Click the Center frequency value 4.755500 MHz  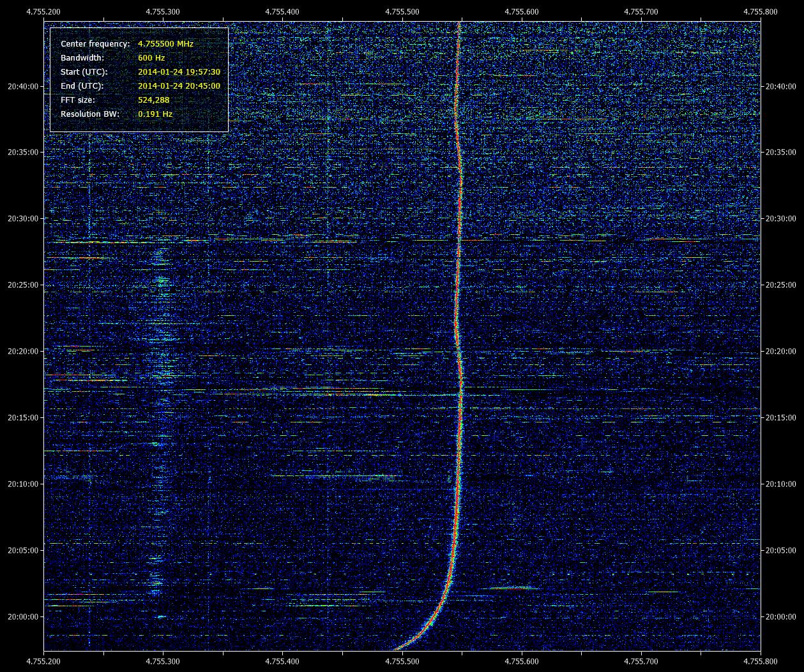165,44
